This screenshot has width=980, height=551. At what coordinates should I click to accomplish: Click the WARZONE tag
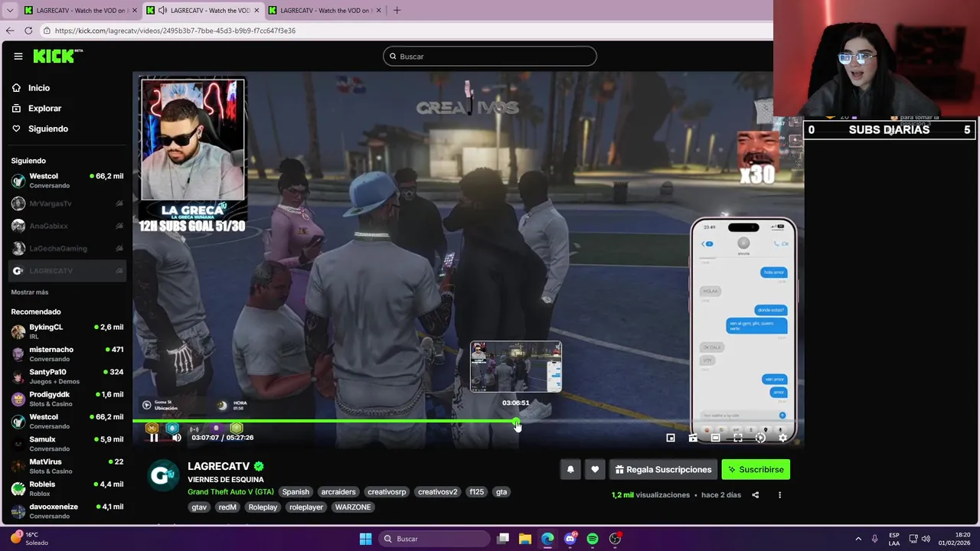click(x=353, y=507)
